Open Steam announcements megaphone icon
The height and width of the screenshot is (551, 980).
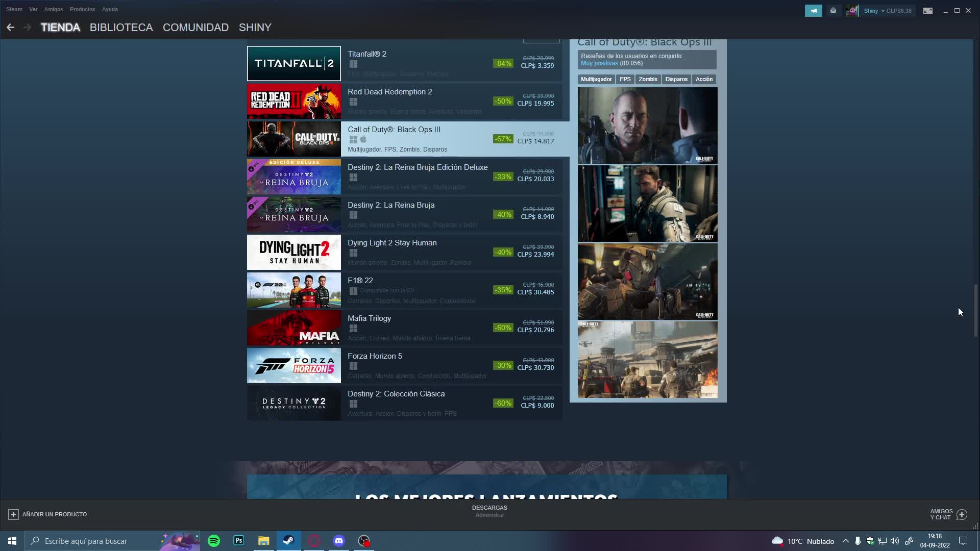point(813,11)
